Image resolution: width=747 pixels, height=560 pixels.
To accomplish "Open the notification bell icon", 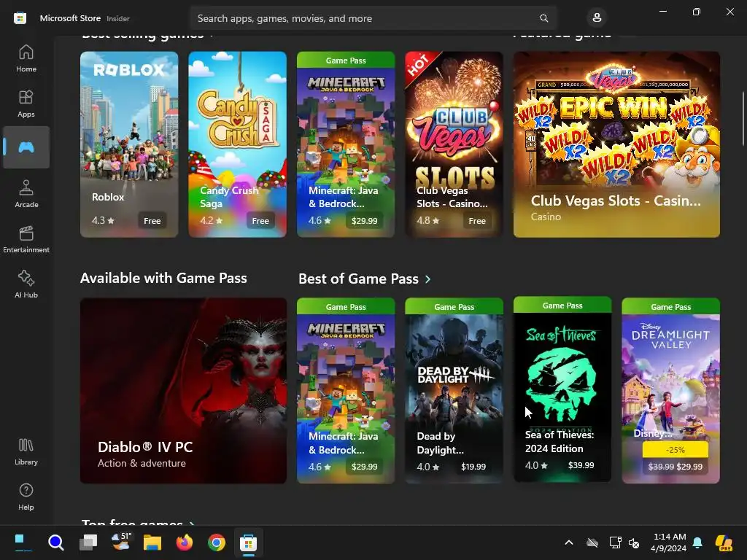I will pyautogui.click(x=697, y=542).
